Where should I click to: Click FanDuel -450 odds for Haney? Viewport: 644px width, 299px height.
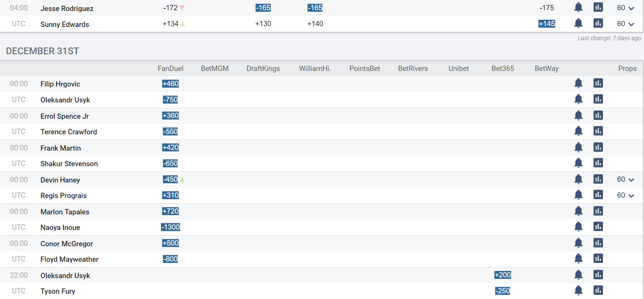pos(170,179)
